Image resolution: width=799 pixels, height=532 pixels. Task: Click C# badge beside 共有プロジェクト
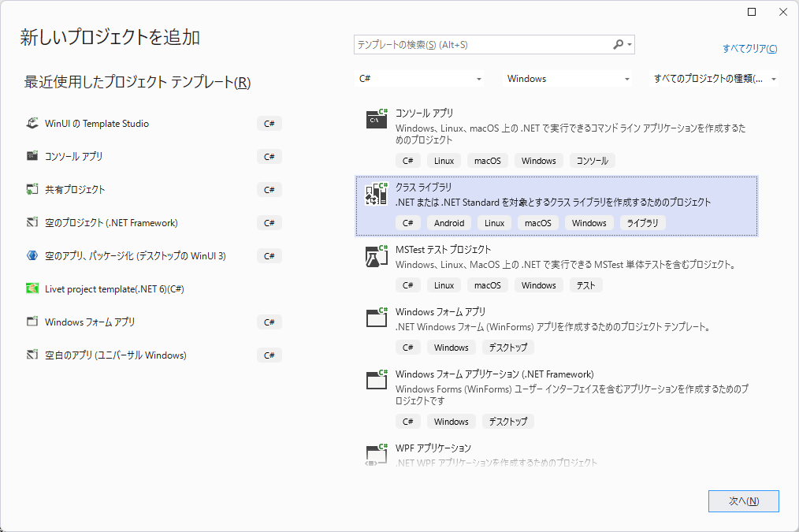[x=269, y=190]
